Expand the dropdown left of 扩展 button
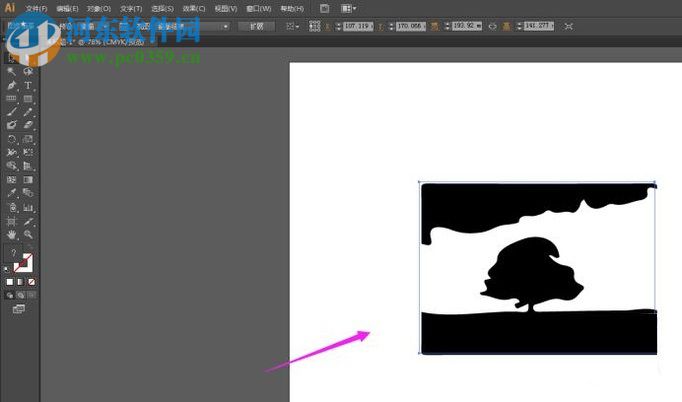Viewport: 682px width, 402px height. click(227, 26)
